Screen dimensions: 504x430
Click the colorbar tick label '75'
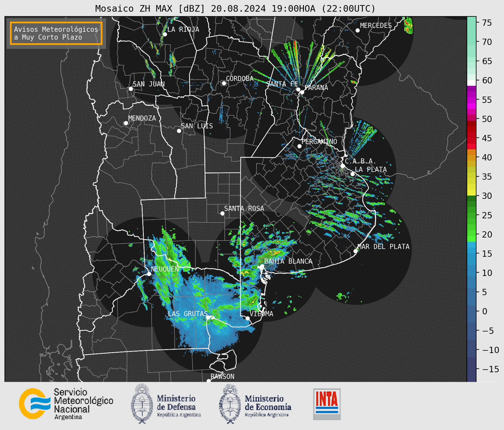coord(487,23)
